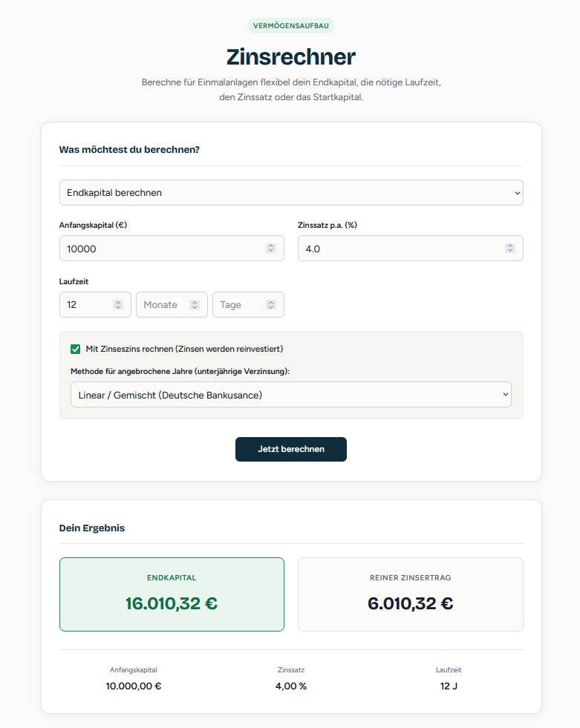Uncheck the "Mit Zinseszins rechnen" checkbox
The width and height of the screenshot is (580, 728).
(76, 349)
